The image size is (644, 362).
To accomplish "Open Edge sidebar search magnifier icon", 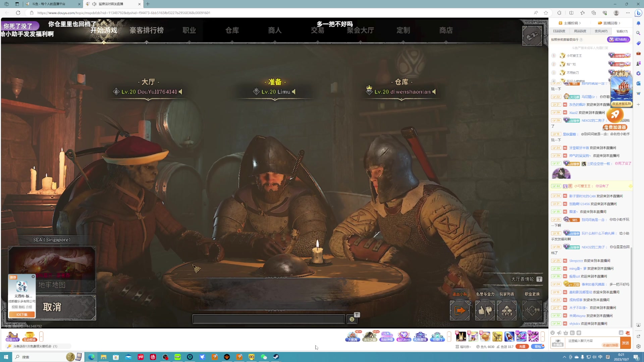I will 638,33.
